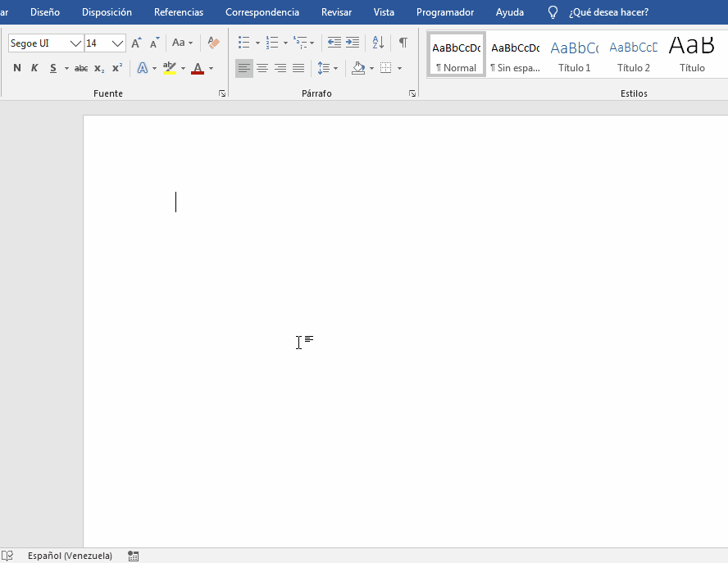Expand bullet library dropdown arrow

coord(257,43)
